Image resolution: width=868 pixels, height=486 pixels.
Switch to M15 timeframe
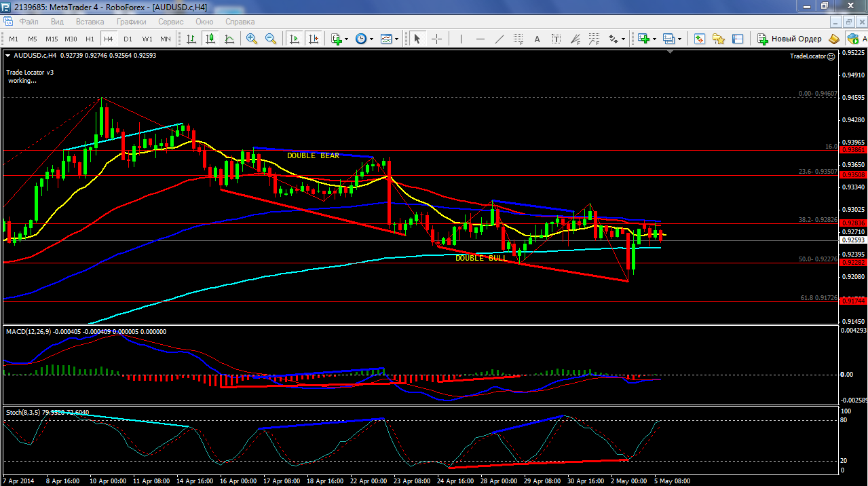52,39
